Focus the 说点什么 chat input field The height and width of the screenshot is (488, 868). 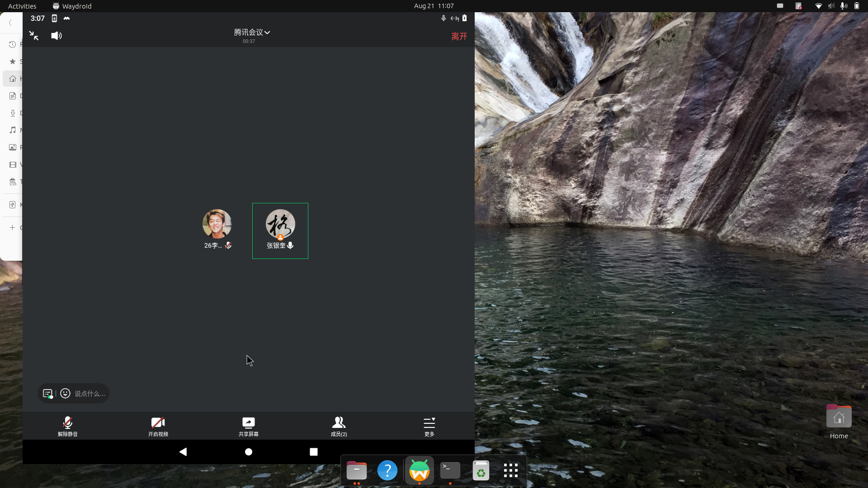[90, 394]
